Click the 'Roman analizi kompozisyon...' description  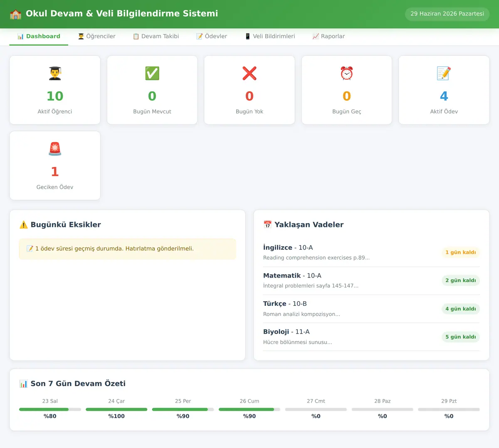301,314
